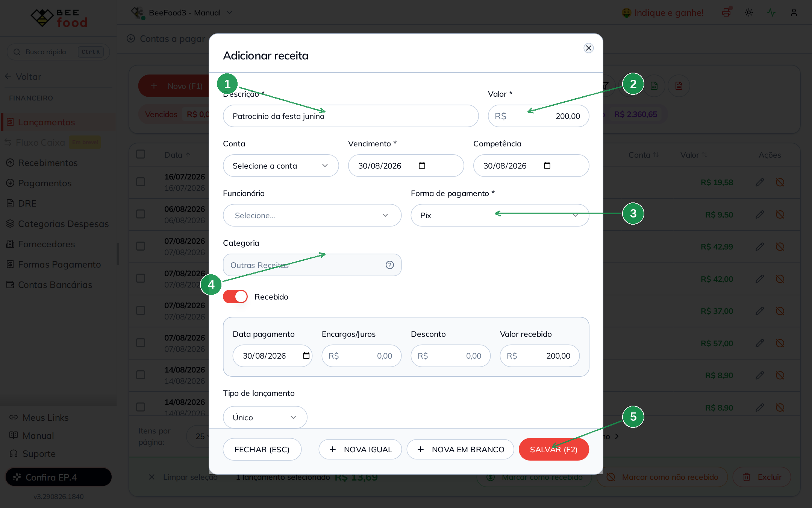Mark R$ 9,50 entry as not received icon

(x=780, y=214)
